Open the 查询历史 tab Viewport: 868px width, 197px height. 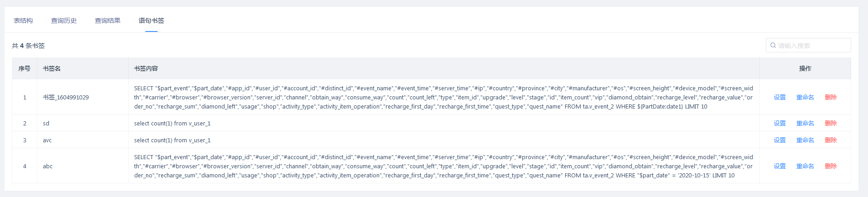coord(64,21)
